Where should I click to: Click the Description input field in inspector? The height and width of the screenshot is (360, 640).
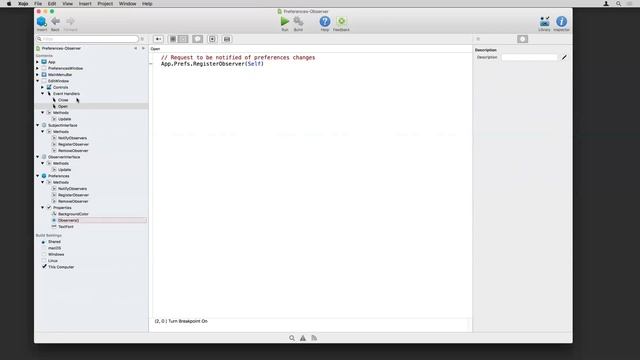tap(529, 58)
